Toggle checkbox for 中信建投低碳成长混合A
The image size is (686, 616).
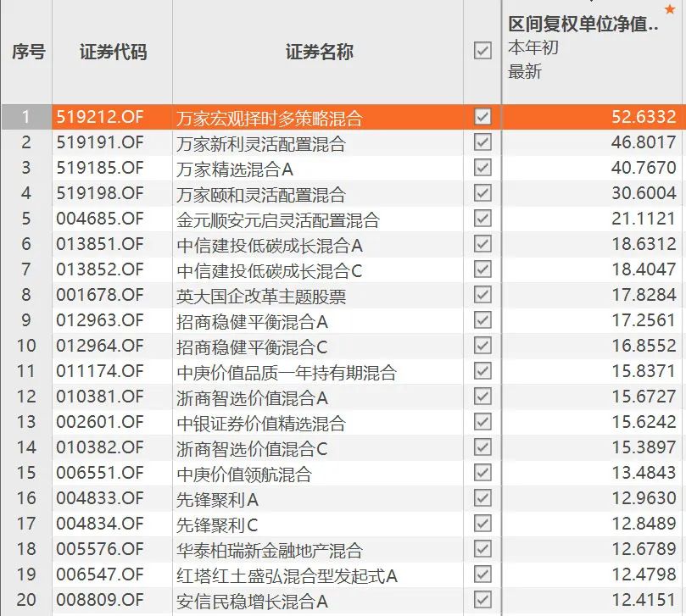coord(482,243)
